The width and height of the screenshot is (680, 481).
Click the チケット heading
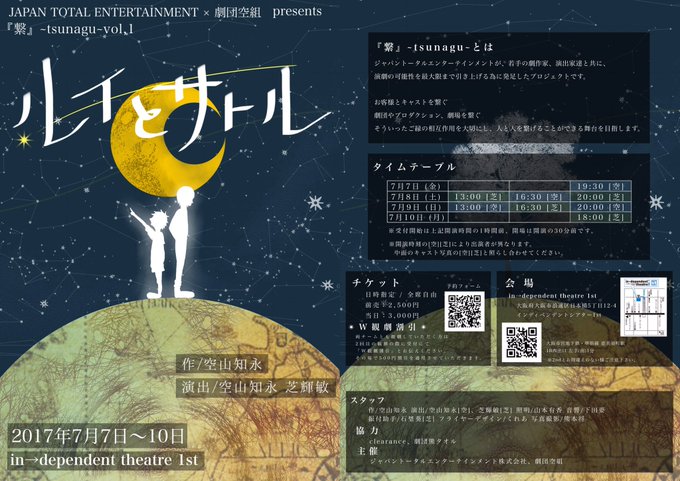click(376, 283)
